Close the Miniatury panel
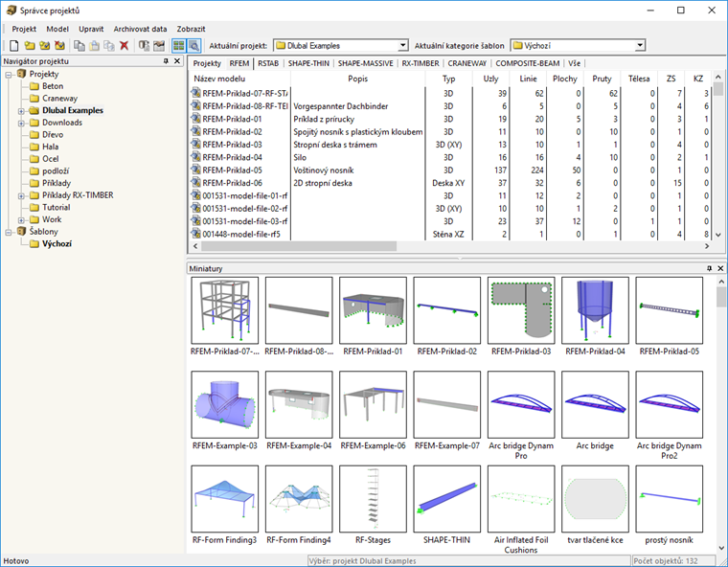Screen dimensions: 728x567 (x=720, y=268)
